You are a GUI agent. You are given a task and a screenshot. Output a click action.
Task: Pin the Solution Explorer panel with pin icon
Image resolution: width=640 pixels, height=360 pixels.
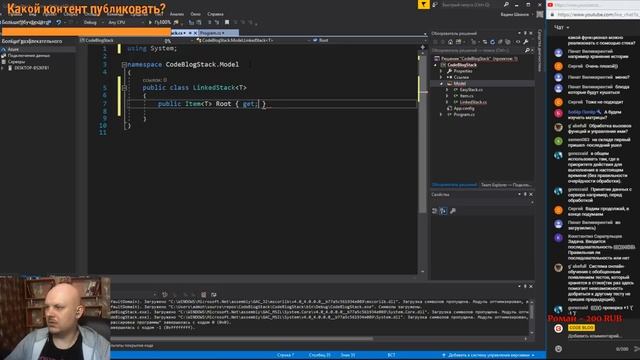click(x=525, y=33)
